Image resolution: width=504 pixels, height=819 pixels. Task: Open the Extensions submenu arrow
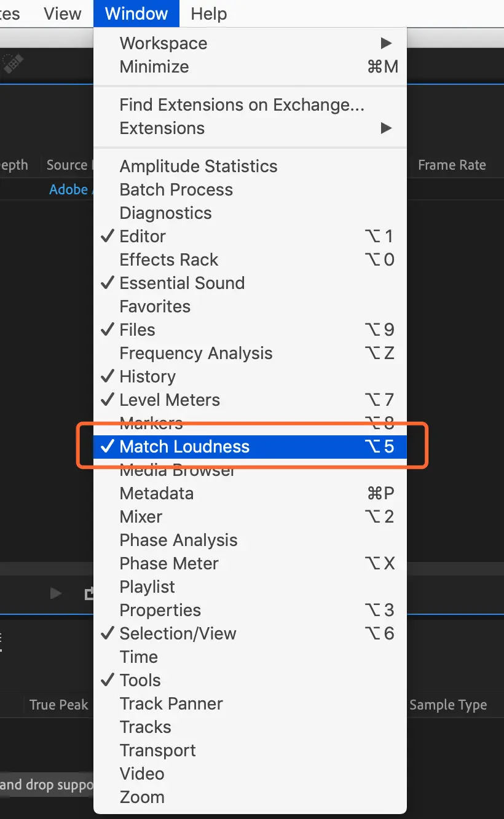386,128
